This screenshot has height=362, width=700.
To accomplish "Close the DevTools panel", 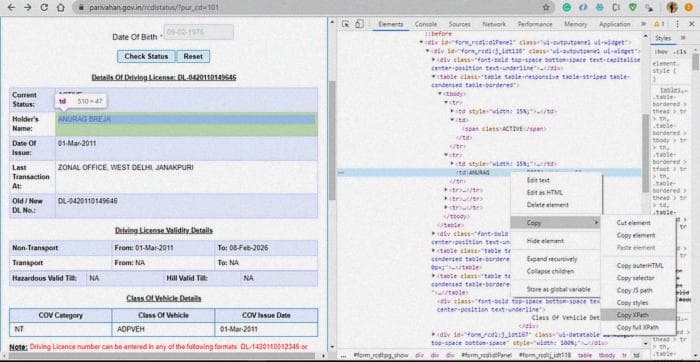I will click(x=691, y=24).
